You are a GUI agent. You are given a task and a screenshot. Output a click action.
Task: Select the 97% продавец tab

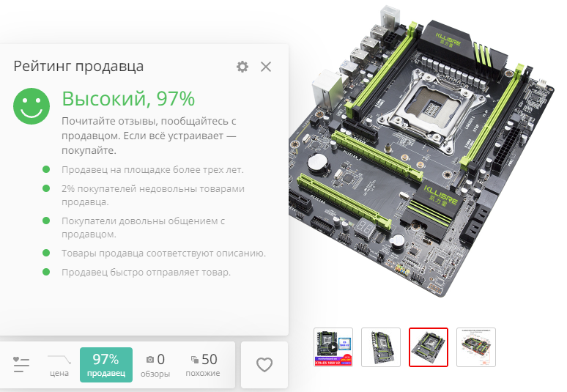106,365
